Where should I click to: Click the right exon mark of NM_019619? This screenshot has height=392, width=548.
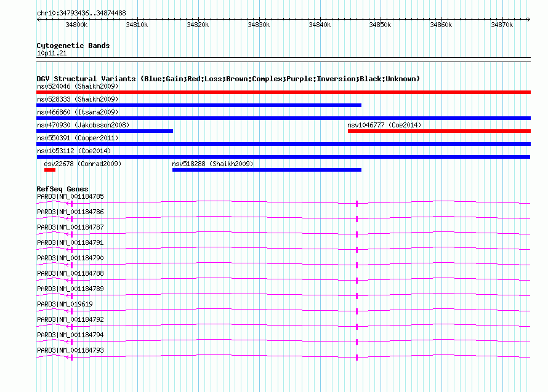pyautogui.click(x=357, y=311)
